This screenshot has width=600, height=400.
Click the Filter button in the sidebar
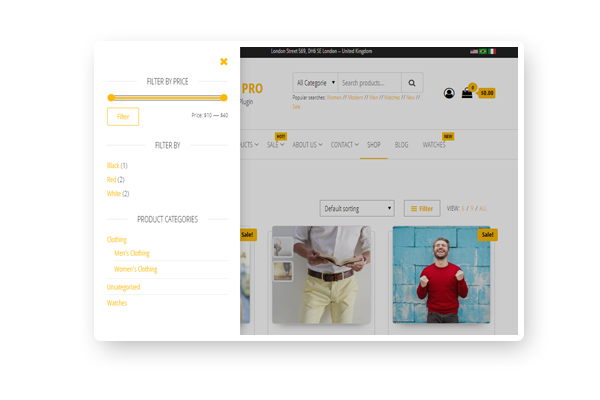pyautogui.click(x=123, y=117)
